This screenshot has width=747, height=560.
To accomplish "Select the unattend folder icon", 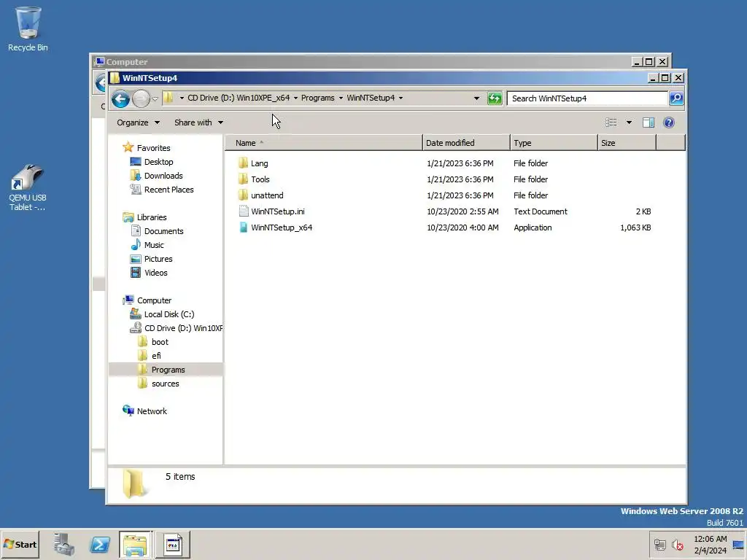I will click(243, 195).
